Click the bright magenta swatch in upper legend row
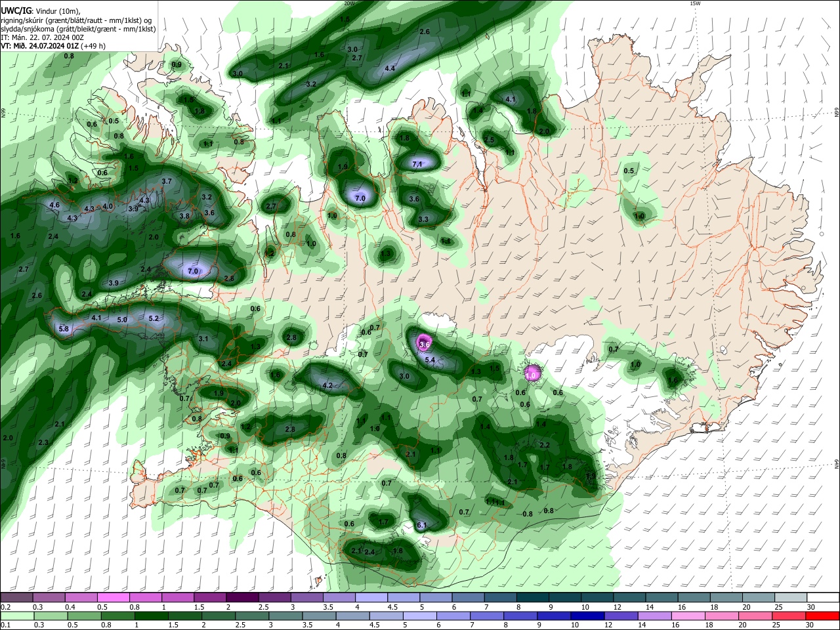The image size is (840, 630). pos(113,598)
